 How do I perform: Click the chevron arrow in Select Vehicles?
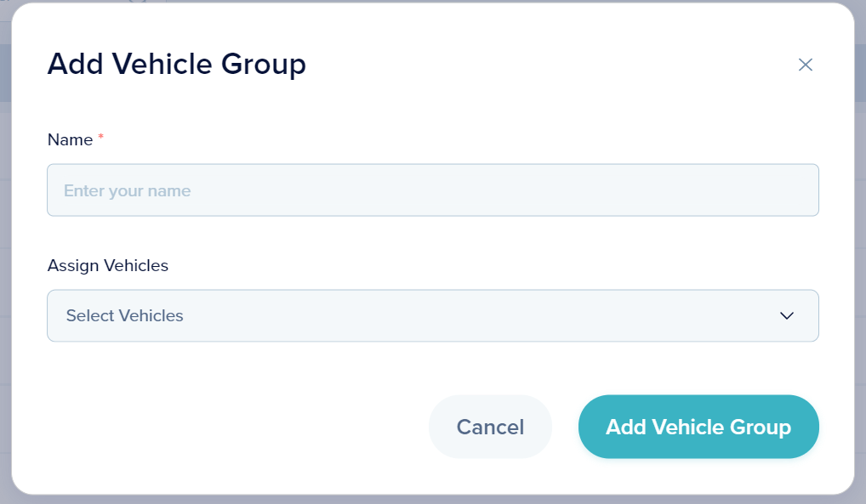(787, 316)
